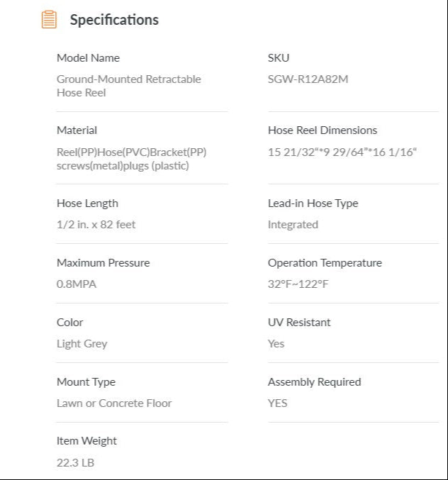Select the 32°F~122°F operation temperature value
448x480 pixels.
click(298, 284)
